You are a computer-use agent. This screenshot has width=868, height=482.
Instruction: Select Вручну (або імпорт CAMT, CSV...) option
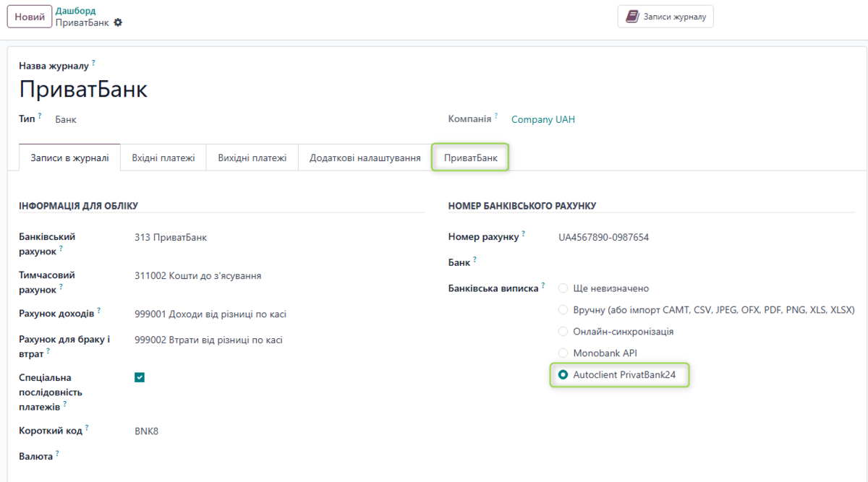563,310
